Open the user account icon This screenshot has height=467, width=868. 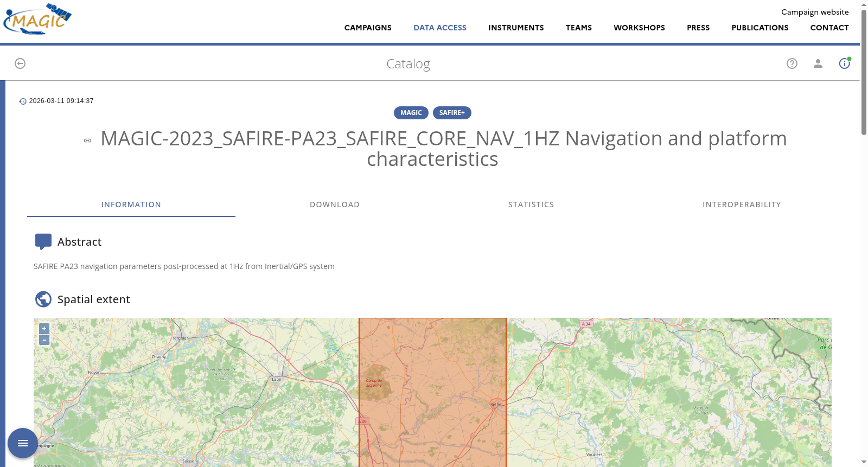click(x=818, y=63)
